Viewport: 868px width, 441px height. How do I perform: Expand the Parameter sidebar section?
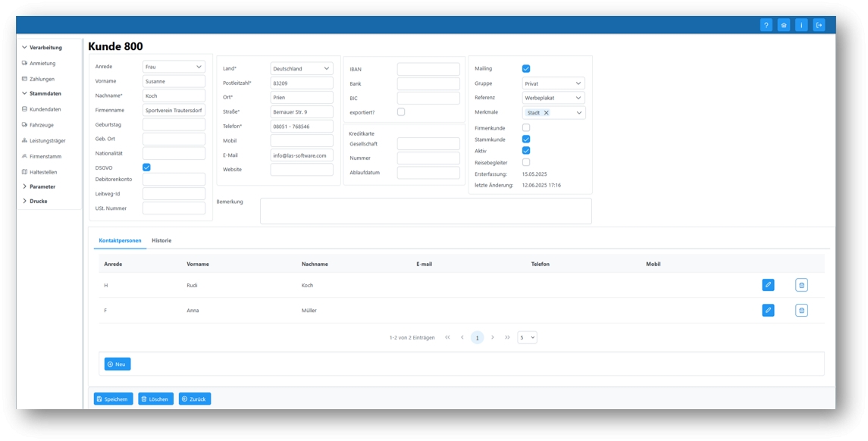click(x=39, y=186)
